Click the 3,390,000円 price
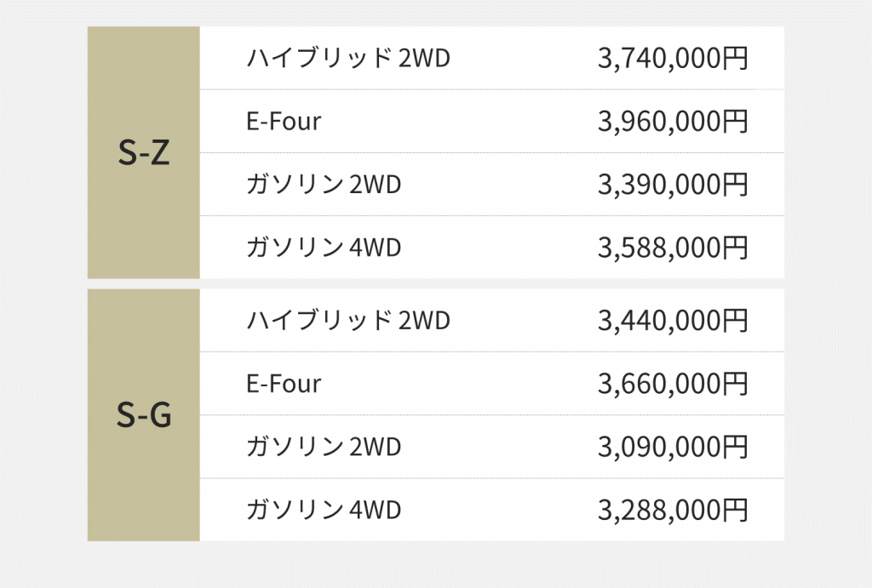The width and height of the screenshot is (872, 588). click(x=672, y=184)
